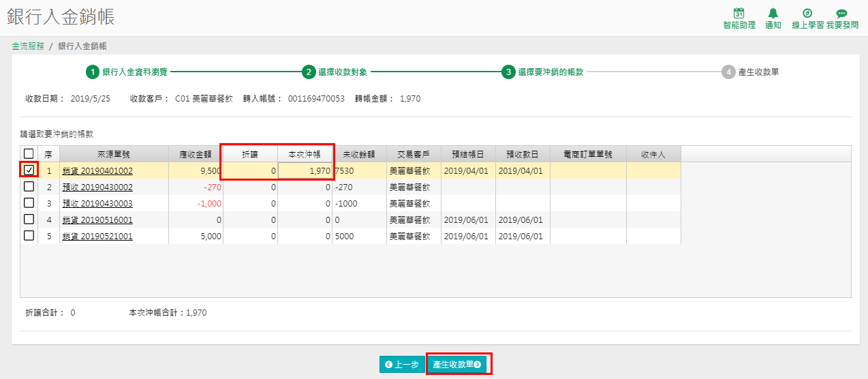Go to step 1 銀行入金資料瀏覽
Image resolution: width=868 pixels, height=379 pixels.
pos(127,72)
